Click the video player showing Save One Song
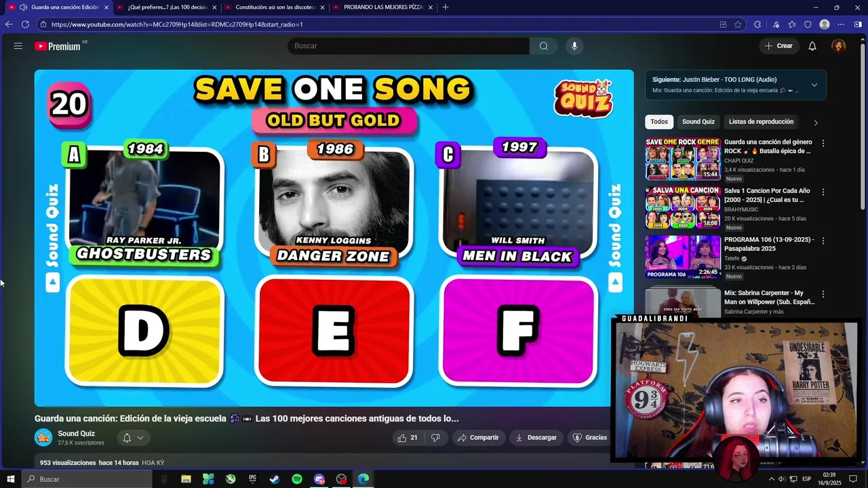The width and height of the screenshot is (868, 488). tap(334, 238)
